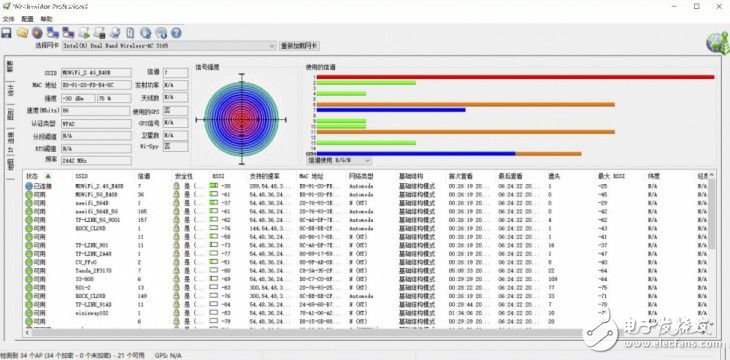Click the MAC 地址 field in details panel
Image resolution: width=730 pixels, height=360 pixels.
point(96,85)
